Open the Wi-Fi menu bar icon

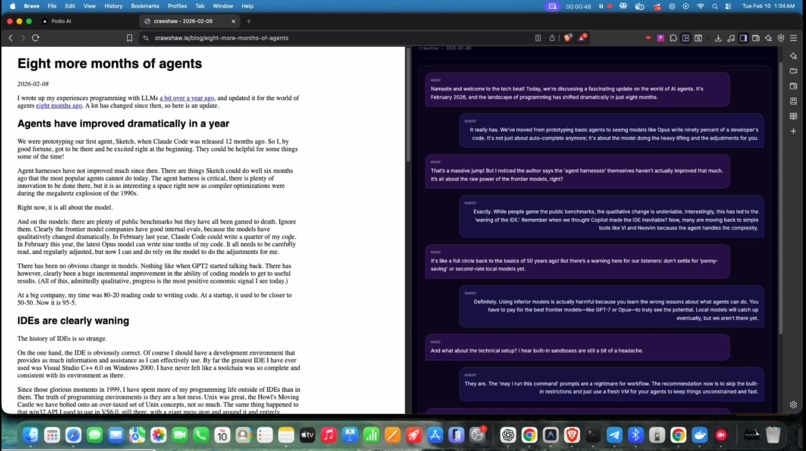click(x=700, y=6)
